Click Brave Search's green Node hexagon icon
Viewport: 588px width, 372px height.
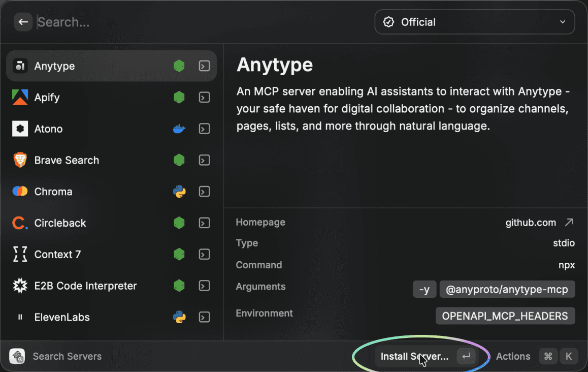pyautogui.click(x=179, y=160)
